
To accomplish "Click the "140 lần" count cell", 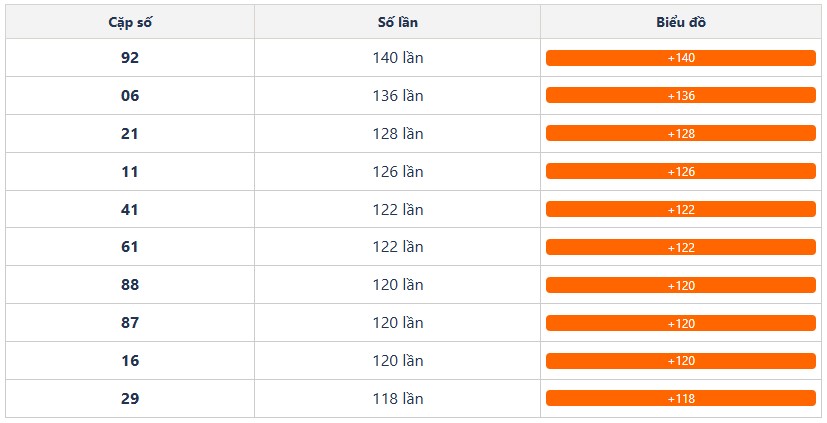I will tap(397, 58).
